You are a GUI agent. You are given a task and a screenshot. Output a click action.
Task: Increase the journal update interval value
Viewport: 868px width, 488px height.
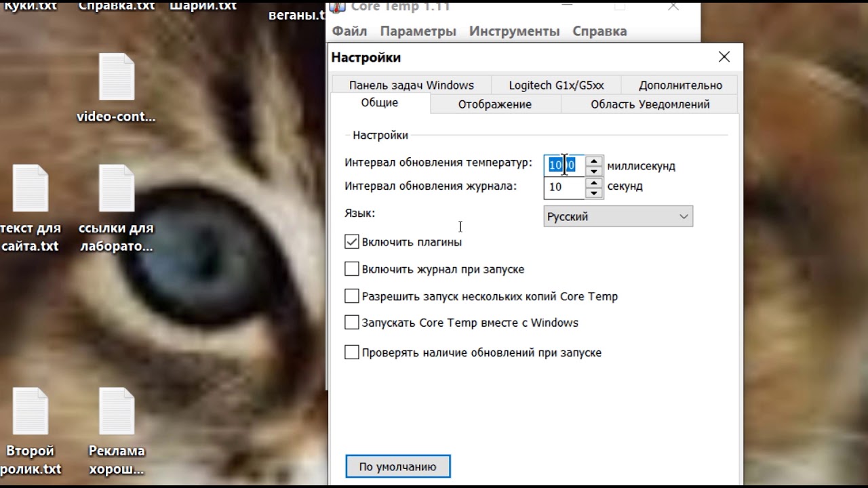(594, 182)
